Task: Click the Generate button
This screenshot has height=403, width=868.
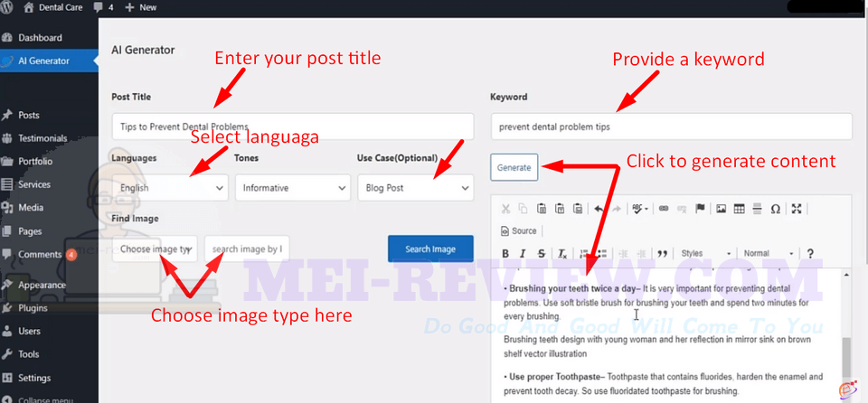Action: [x=514, y=167]
